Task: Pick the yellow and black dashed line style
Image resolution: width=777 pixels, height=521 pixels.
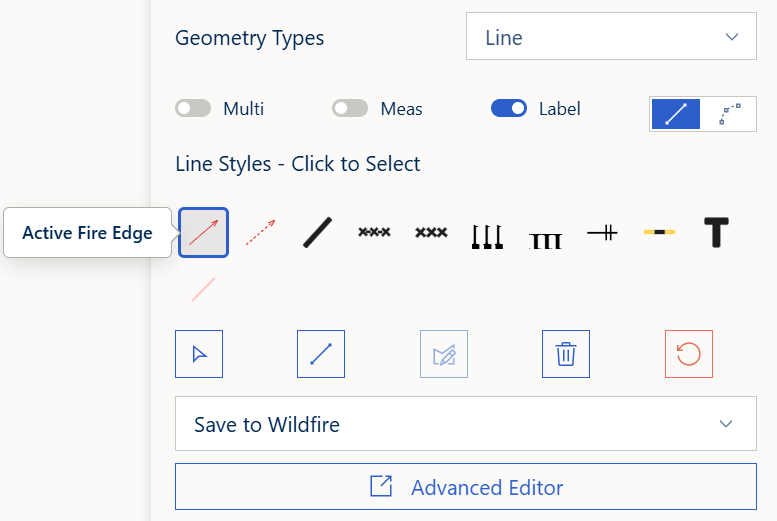Action: click(659, 232)
